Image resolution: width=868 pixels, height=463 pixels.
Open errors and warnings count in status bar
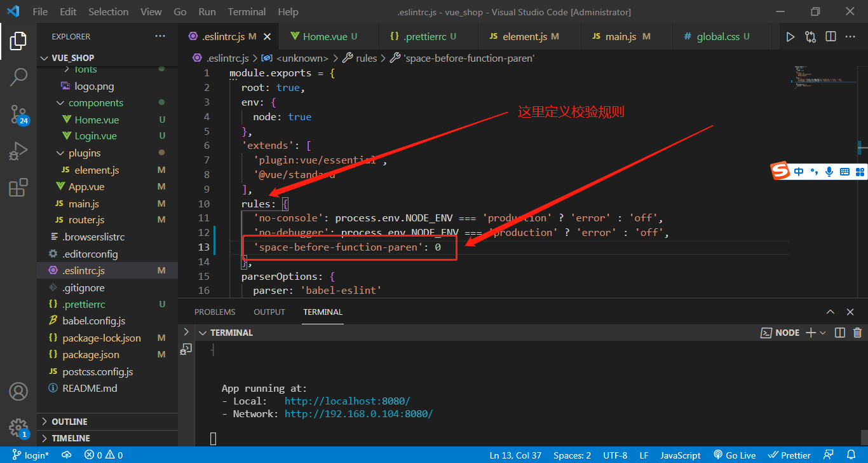coord(104,455)
